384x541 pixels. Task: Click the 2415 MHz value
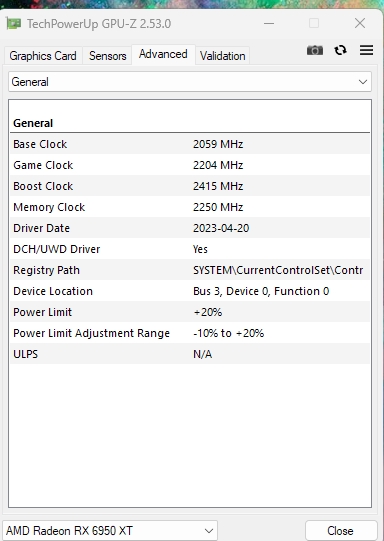[218, 186]
